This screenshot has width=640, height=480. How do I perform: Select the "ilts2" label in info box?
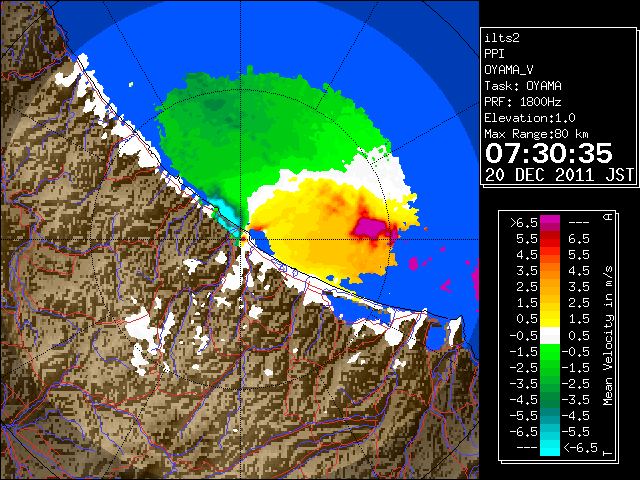[x=502, y=38]
